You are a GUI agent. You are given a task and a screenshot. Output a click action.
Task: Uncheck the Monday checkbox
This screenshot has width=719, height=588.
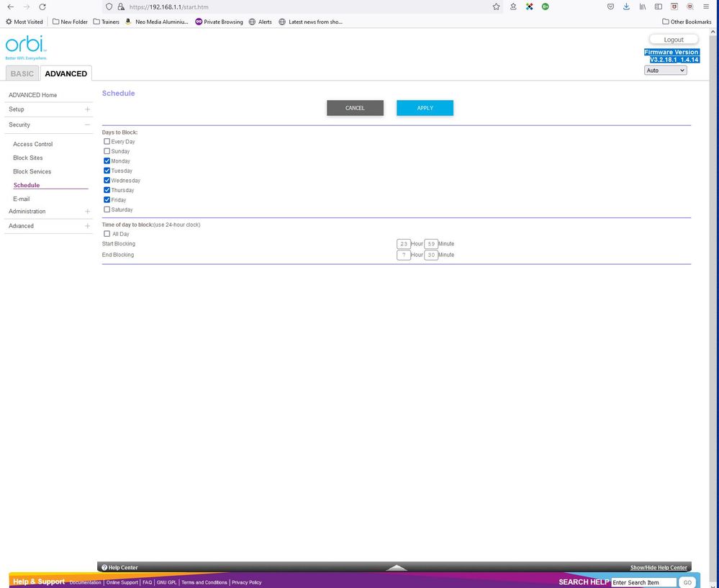click(107, 161)
